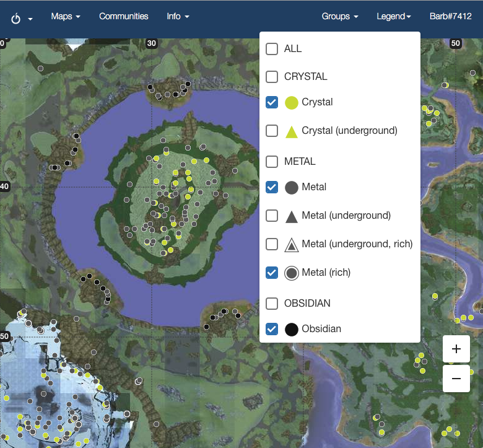
Task: Click the Metal rich ringed circle icon
Action: [292, 273]
